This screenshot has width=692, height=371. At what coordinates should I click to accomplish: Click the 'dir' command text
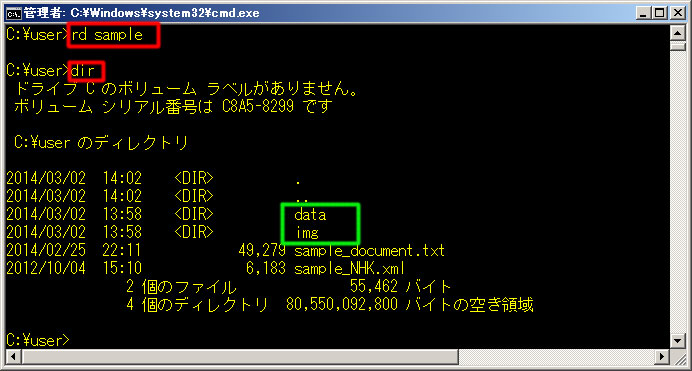tap(83, 71)
